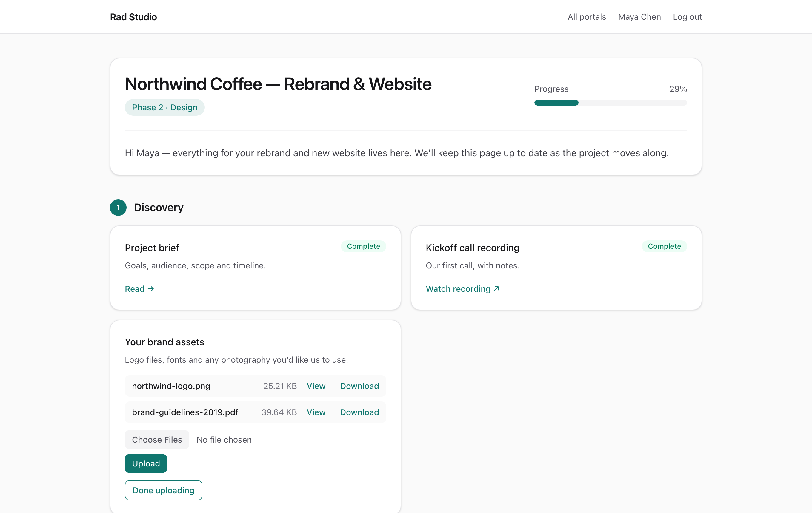
Task: Click the Your brand assets heading
Action: (x=164, y=342)
